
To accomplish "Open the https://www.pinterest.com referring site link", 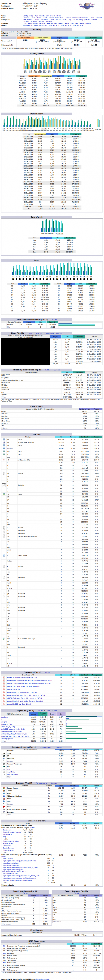I will [11, 865].
